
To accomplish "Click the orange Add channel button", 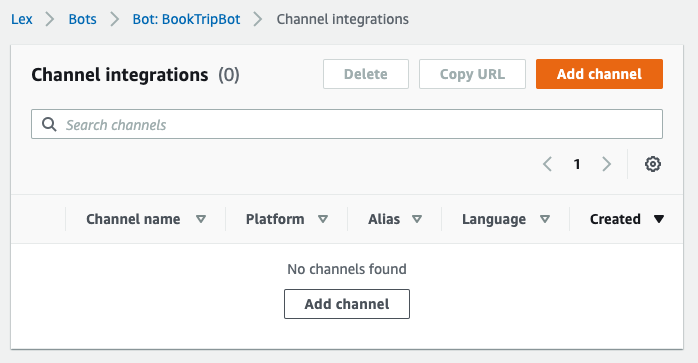I will click(x=599, y=74).
